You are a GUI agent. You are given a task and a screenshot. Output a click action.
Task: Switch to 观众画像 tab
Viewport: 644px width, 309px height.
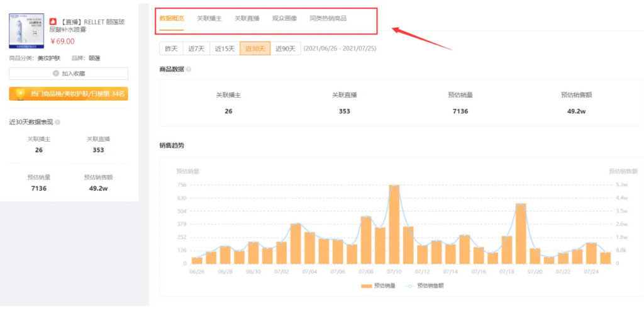(285, 18)
